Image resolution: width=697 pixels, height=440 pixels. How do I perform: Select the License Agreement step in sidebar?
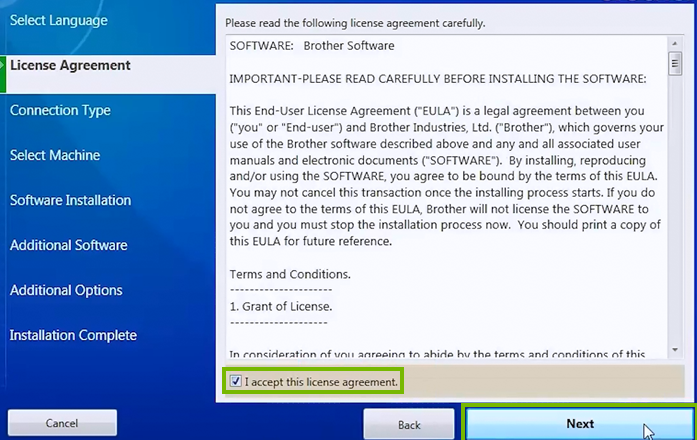[x=70, y=65]
